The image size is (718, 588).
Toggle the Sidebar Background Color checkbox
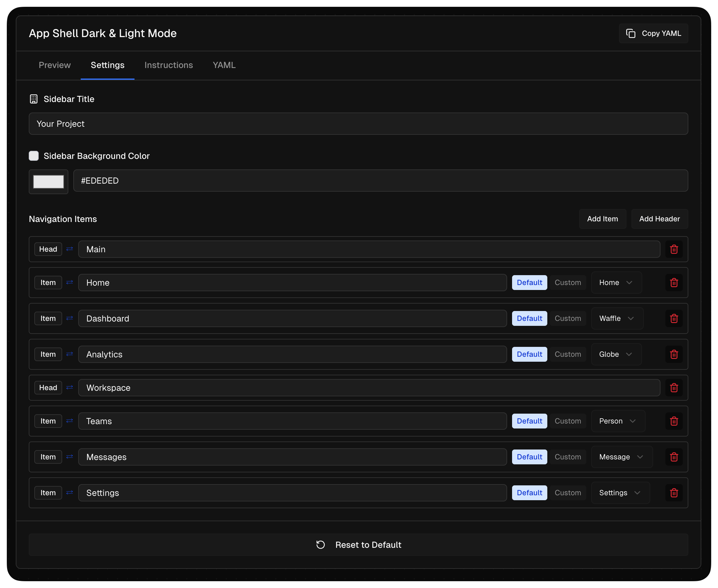33,156
